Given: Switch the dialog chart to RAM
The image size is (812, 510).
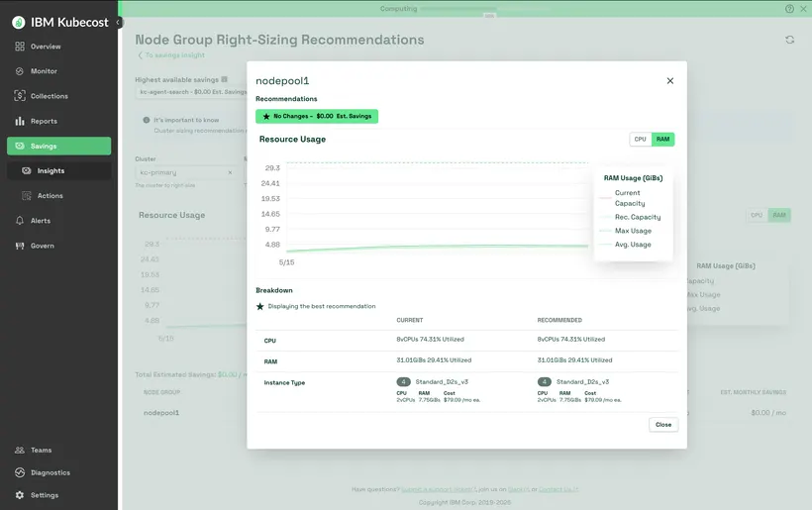Looking at the screenshot, I should (x=662, y=140).
